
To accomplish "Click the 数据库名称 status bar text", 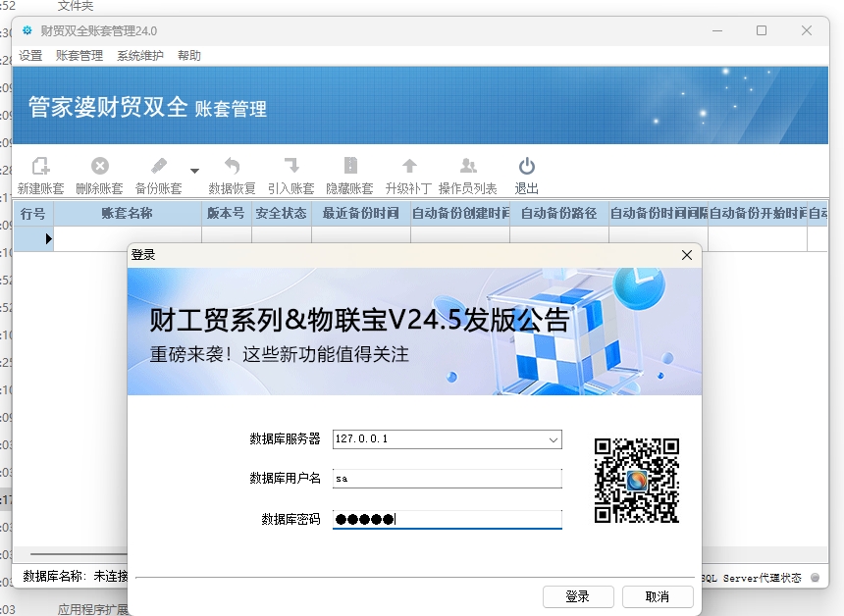I will (76, 576).
